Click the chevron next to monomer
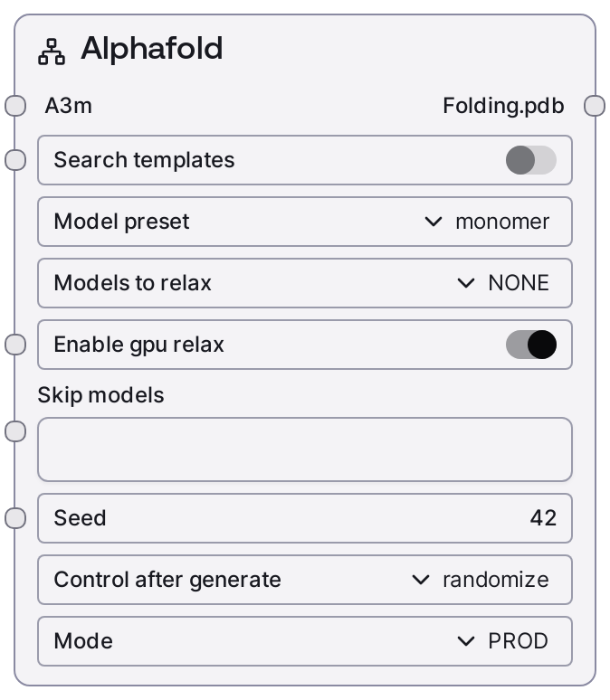610x700 pixels. tap(434, 222)
